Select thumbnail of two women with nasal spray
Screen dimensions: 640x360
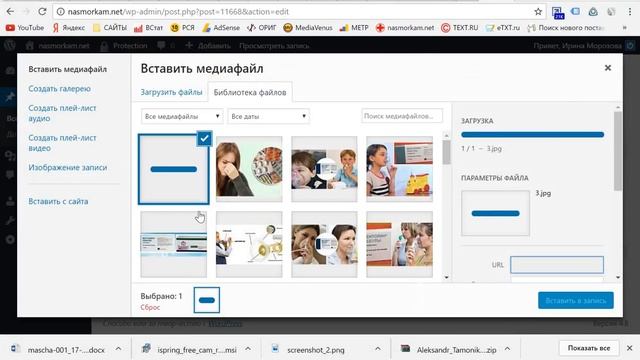point(324,244)
